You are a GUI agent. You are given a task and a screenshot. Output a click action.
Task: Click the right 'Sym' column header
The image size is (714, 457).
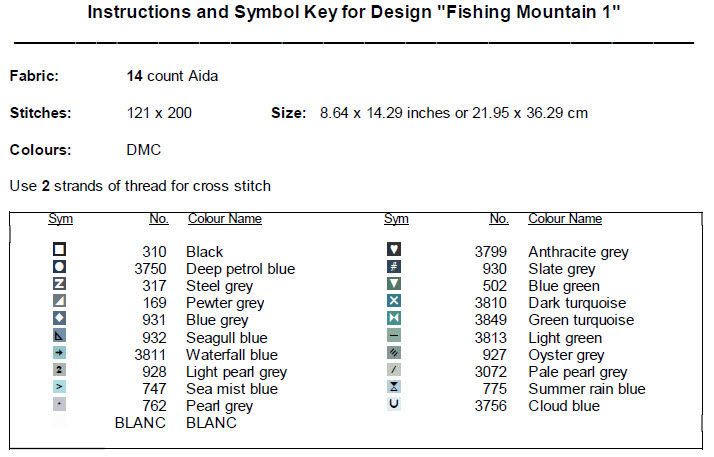click(396, 219)
